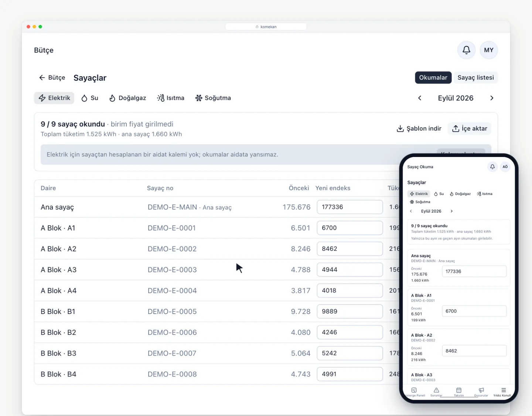Edit Ana sayaç new index field 177336

[x=349, y=207]
